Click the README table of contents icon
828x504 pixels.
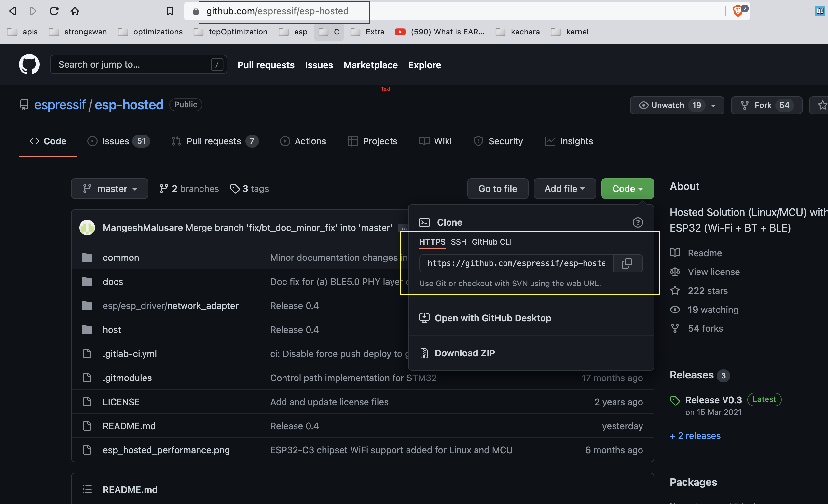[x=87, y=489]
